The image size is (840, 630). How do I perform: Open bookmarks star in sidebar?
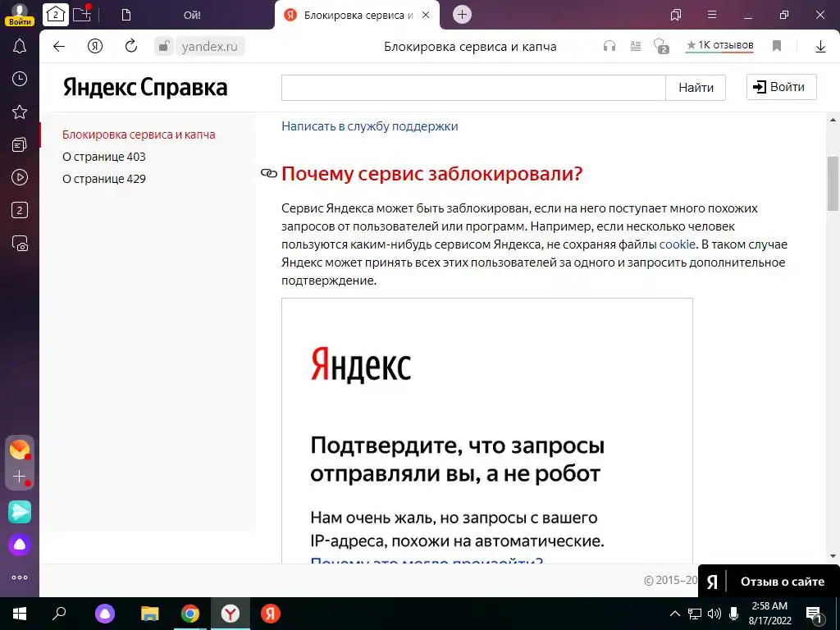(x=20, y=112)
